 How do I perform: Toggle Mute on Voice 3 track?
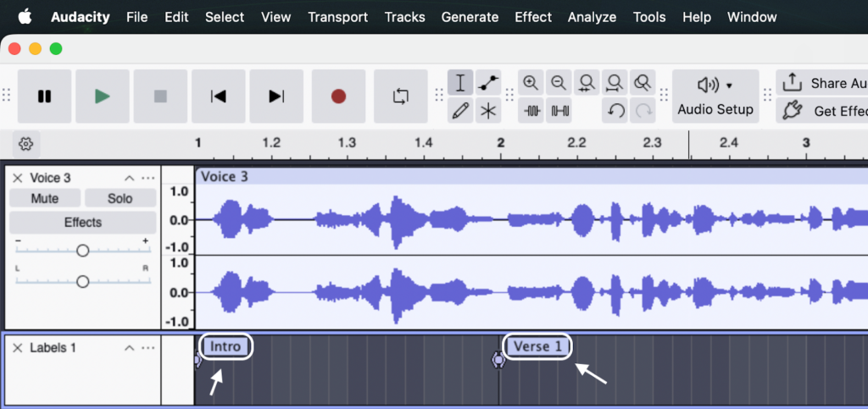[45, 198]
